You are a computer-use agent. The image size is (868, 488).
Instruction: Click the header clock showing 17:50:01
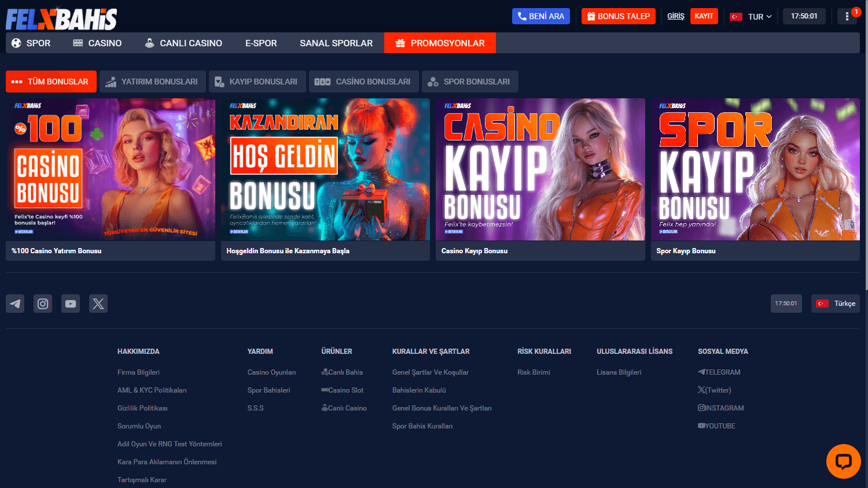(x=804, y=16)
